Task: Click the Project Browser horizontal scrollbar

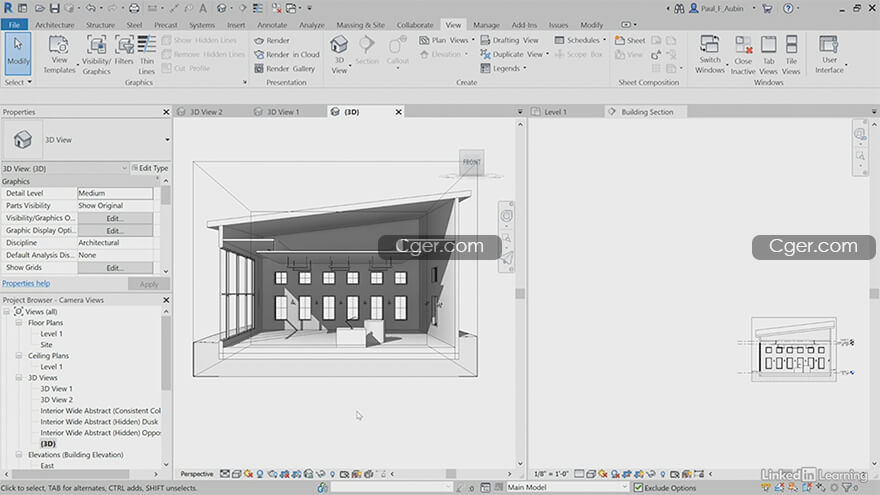Action: pos(70,474)
